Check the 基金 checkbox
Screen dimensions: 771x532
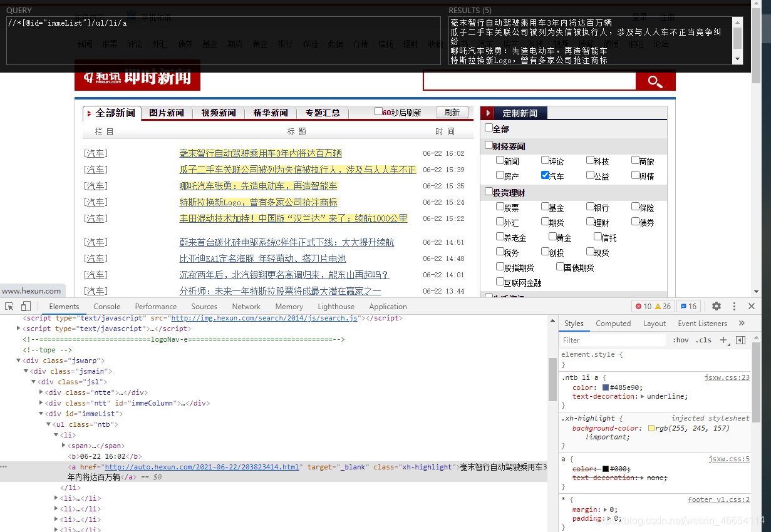tap(546, 207)
